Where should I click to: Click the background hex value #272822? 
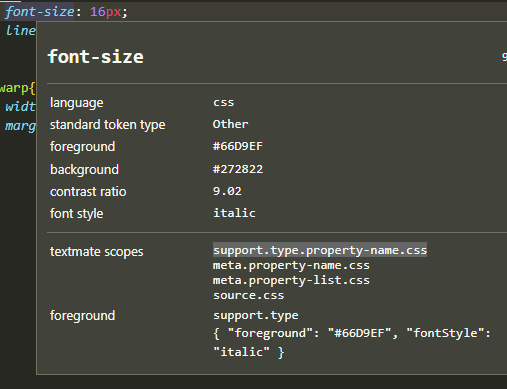(238, 169)
